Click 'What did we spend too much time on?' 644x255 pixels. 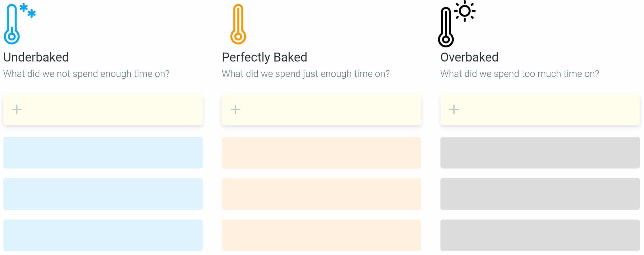click(520, 74)
